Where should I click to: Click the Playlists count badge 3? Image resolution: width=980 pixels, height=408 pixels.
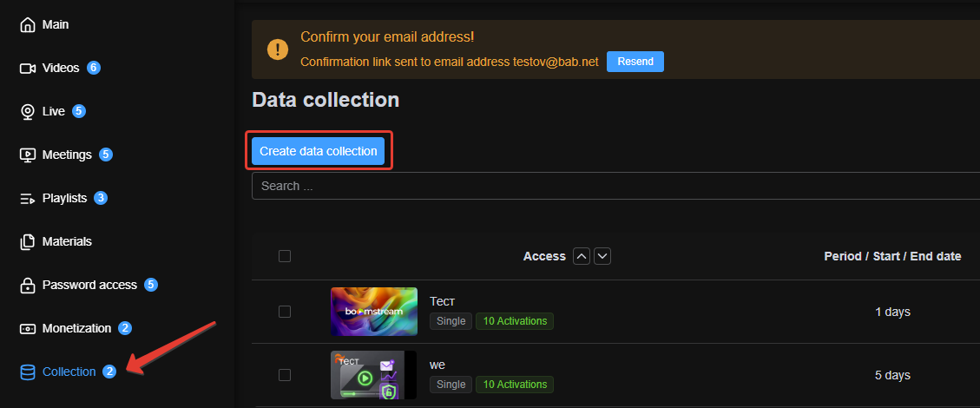[101, 198]
